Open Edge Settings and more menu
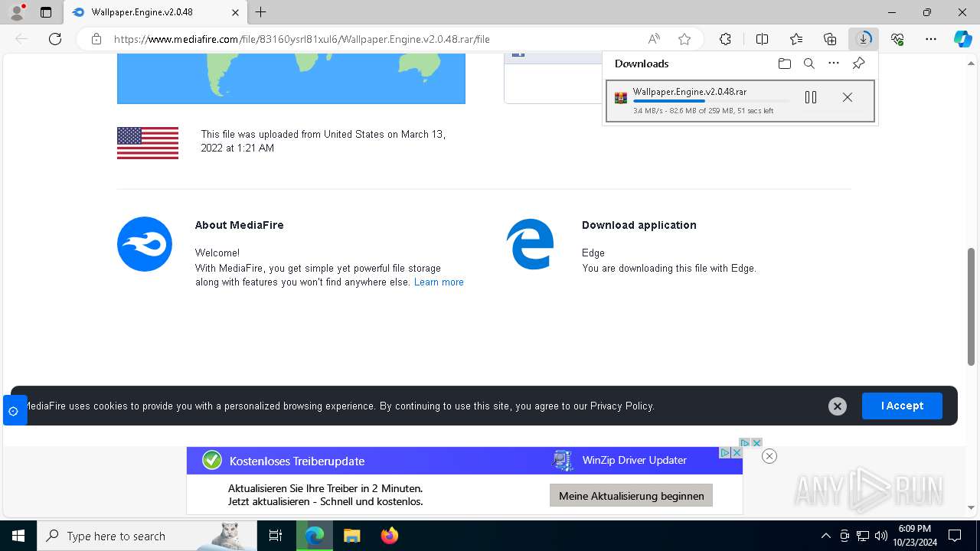980x551 pixels. coord(931,39)
